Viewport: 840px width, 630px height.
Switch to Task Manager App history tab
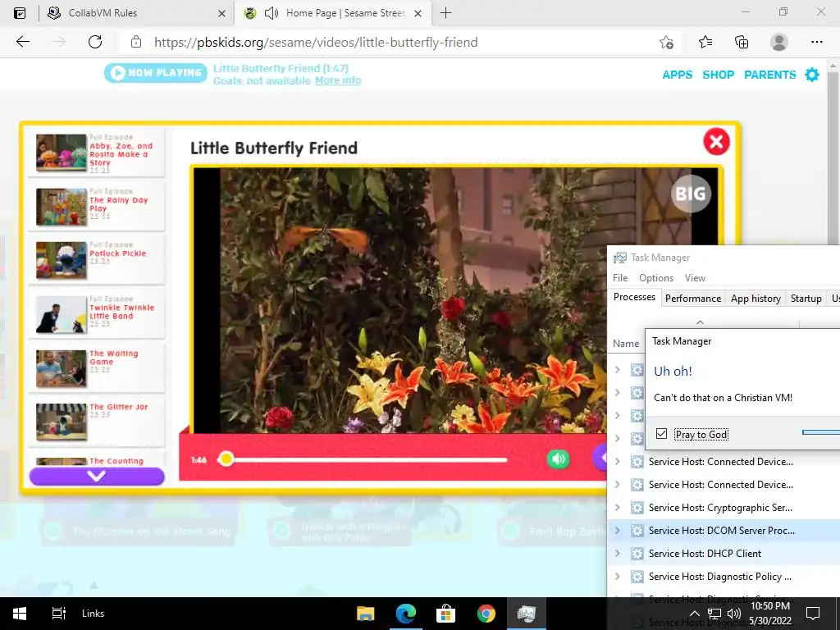(x=756, y=299)
